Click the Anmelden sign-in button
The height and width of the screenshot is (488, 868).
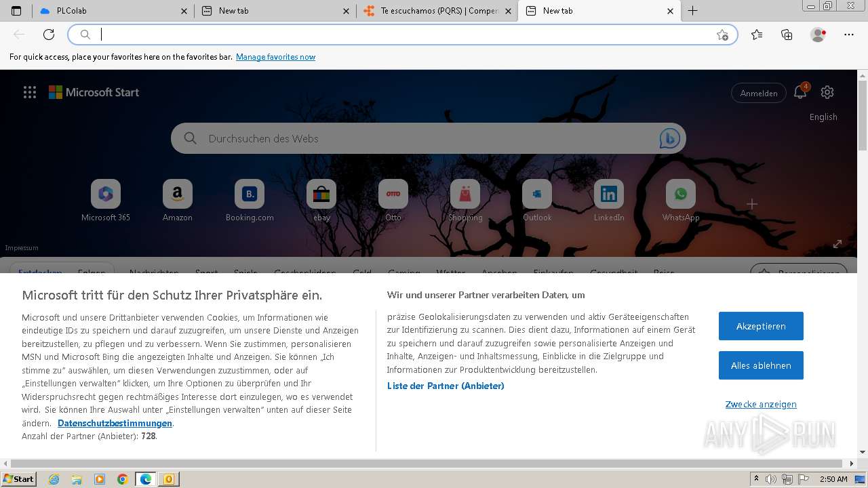759,93
